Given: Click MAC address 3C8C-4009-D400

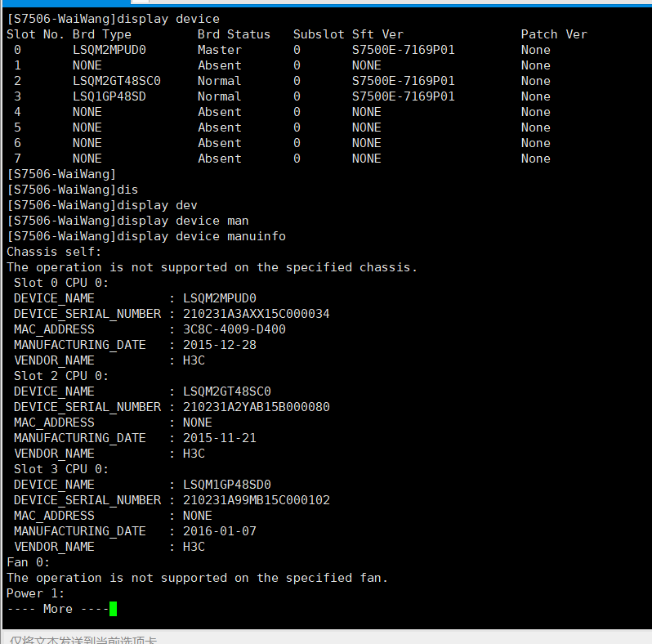Looking at the screenshot, I should 234,329.
